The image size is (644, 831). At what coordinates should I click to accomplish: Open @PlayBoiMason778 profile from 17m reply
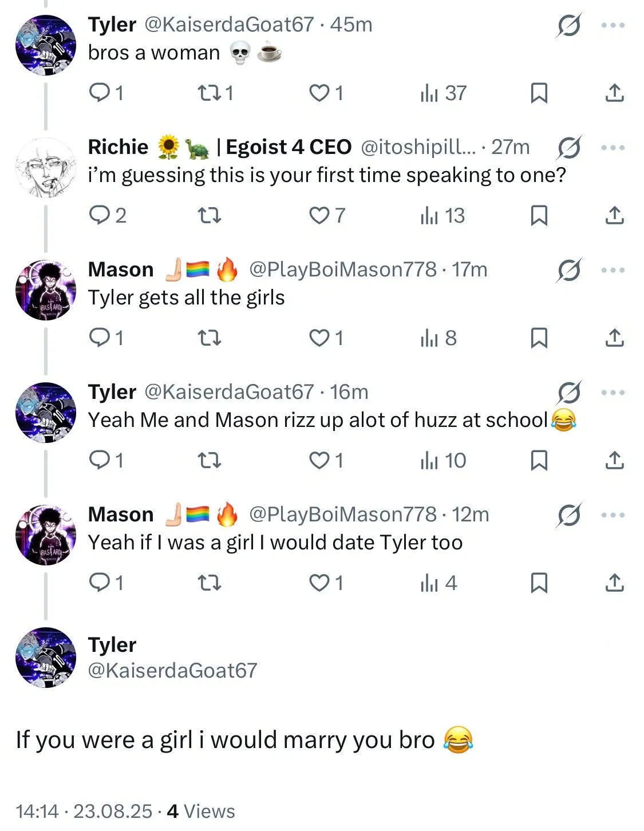[x=342, y=270]
